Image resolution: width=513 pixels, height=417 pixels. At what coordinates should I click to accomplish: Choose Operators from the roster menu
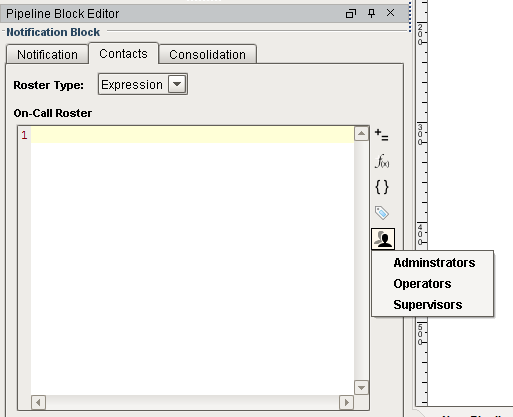pyautogui.click(x=433, y=284)
